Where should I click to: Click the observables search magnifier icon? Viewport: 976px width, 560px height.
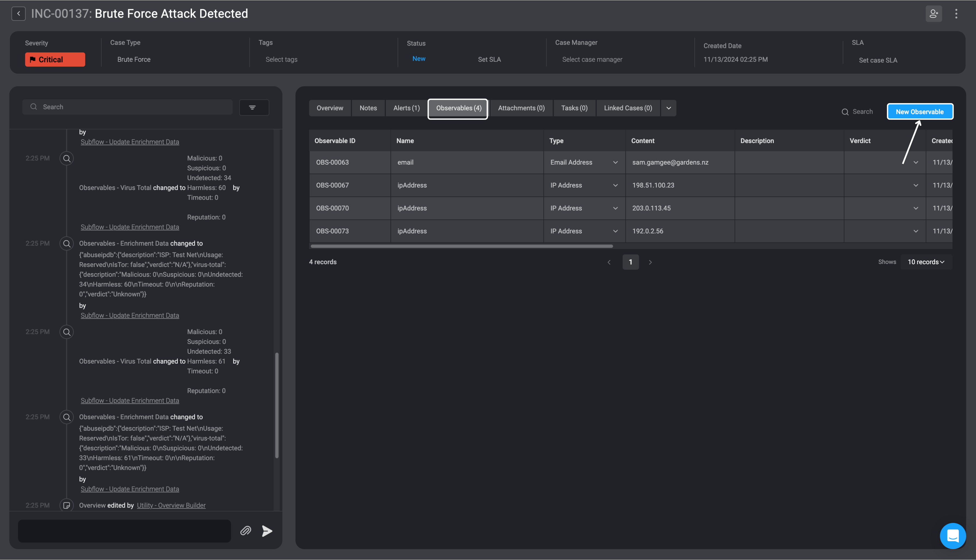845,112
